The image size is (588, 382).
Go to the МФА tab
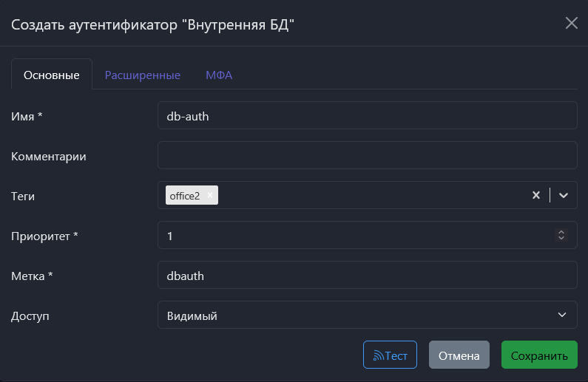(219, 75)
